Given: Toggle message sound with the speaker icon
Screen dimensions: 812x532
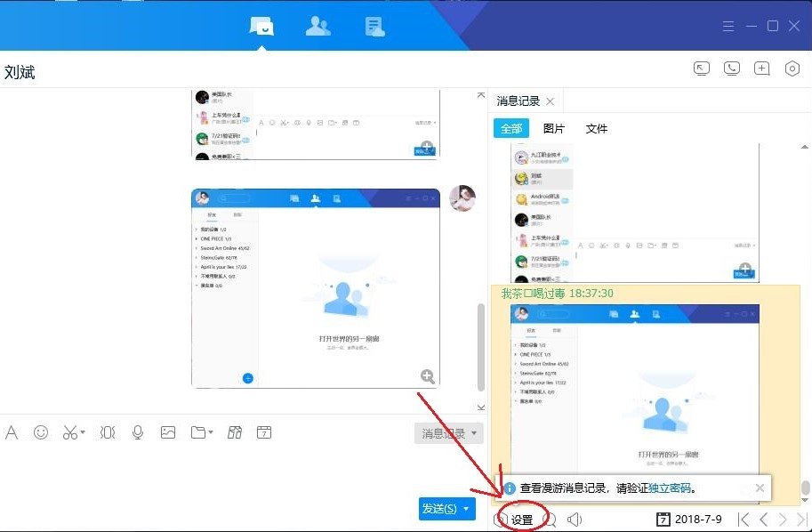Looking at the screenshot, I should 573,519.
